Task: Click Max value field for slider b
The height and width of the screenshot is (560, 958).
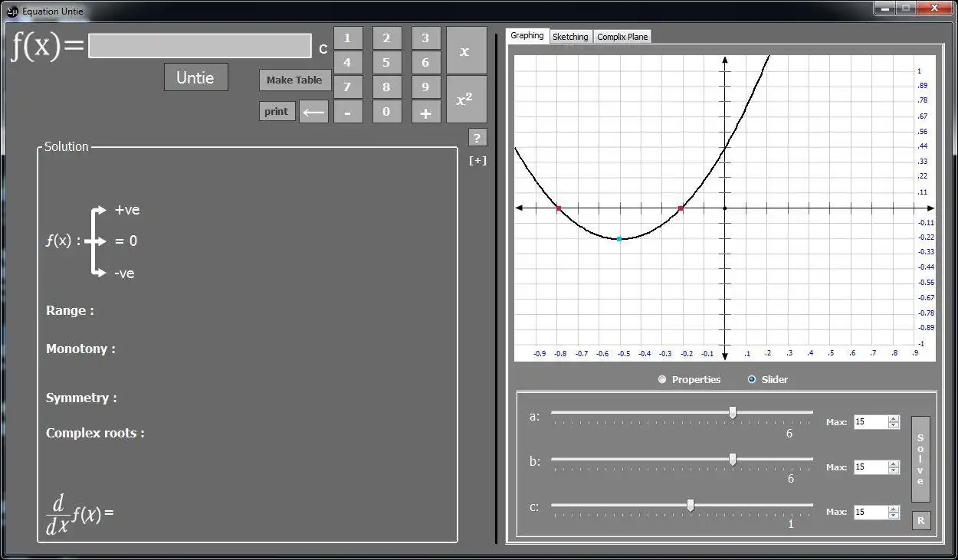Action: pyautogui.click(x=871, y=467)
